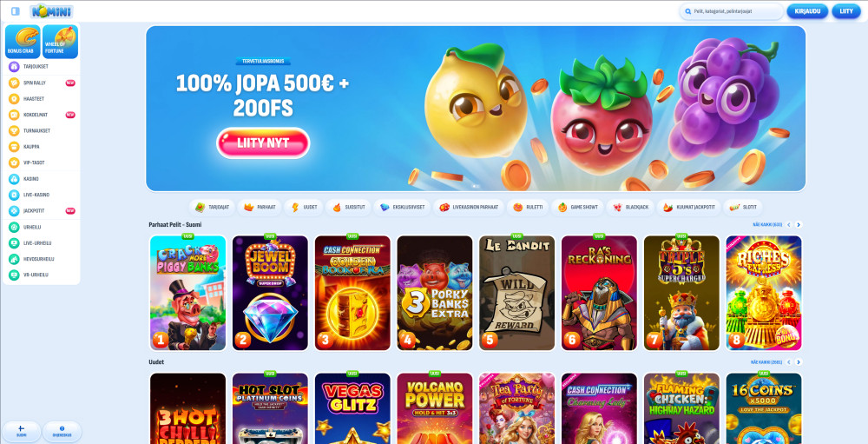Viewport: 868px width, 444px height.
Task: Collapse the sidebar with the panel toggle icon
Action: click(16, 11)
